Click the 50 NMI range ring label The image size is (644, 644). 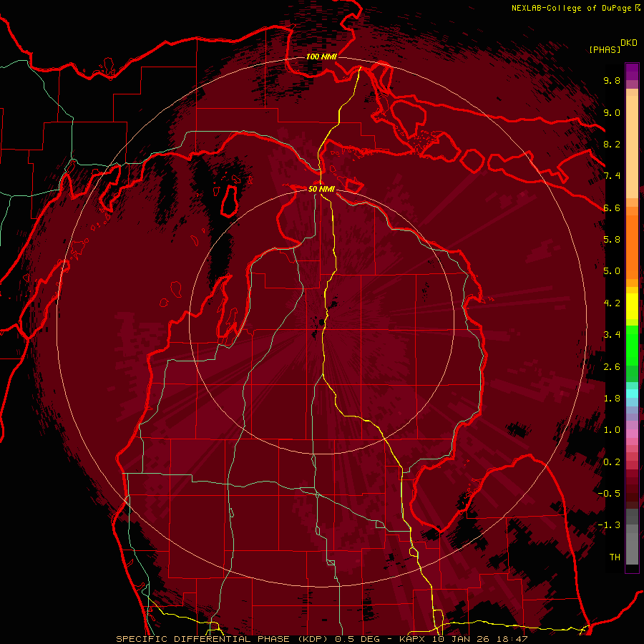click(x=321, y=189)
